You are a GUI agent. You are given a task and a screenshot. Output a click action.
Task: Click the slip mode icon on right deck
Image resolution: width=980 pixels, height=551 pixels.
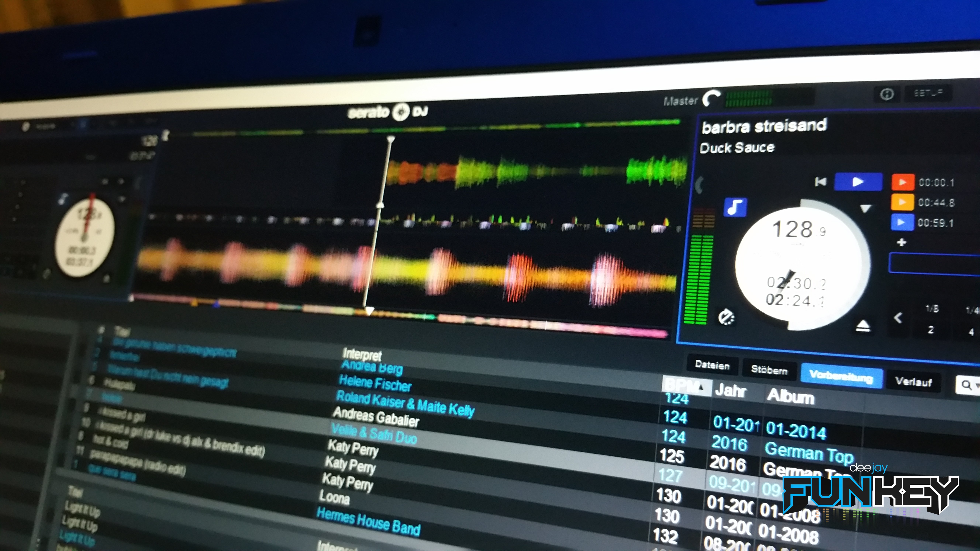(x=726, y=318)
